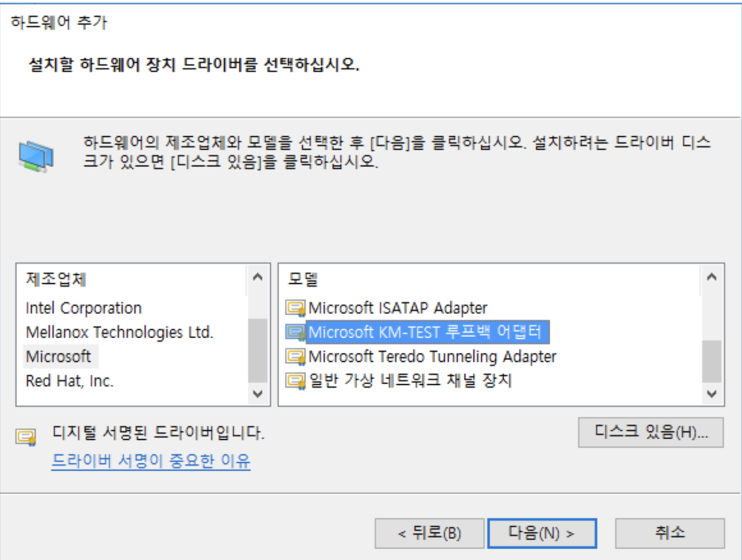
Task: Go back with the < 뒤로(B) button
Action: pyautogui.click(x=429, y=533)
